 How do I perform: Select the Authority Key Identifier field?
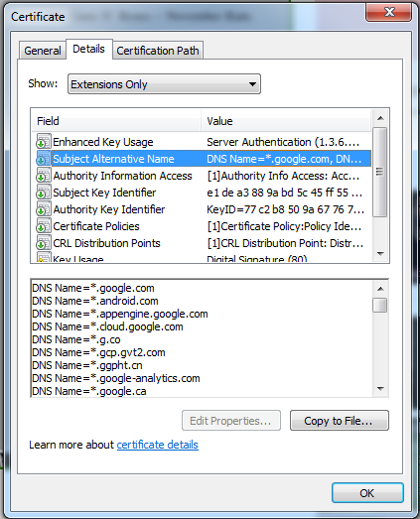pos(108,209)
